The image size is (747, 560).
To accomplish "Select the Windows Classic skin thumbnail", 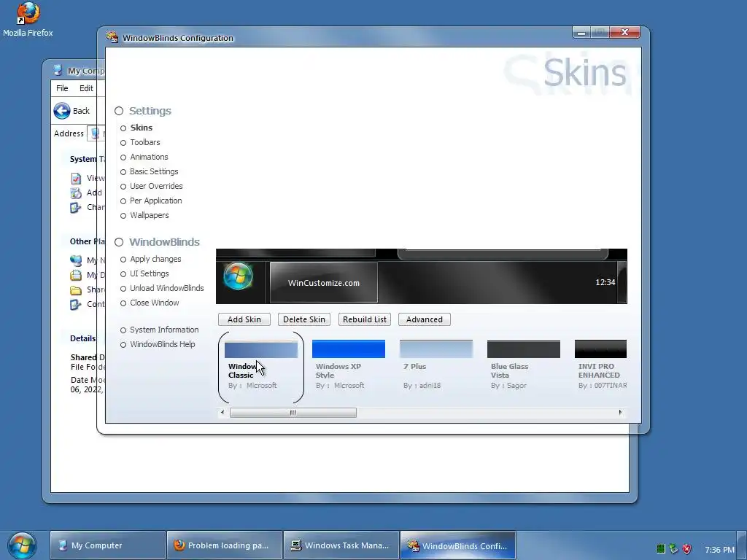I will pyautogui.click(x=261, y=349).
